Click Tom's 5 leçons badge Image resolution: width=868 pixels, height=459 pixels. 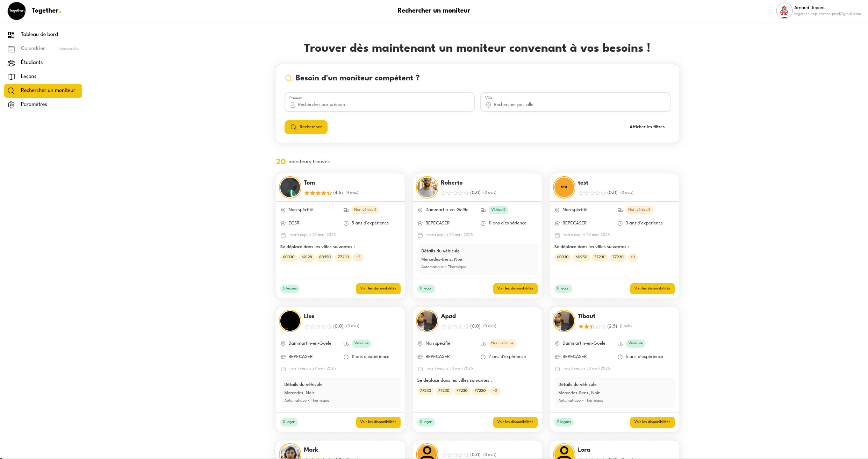290,289
